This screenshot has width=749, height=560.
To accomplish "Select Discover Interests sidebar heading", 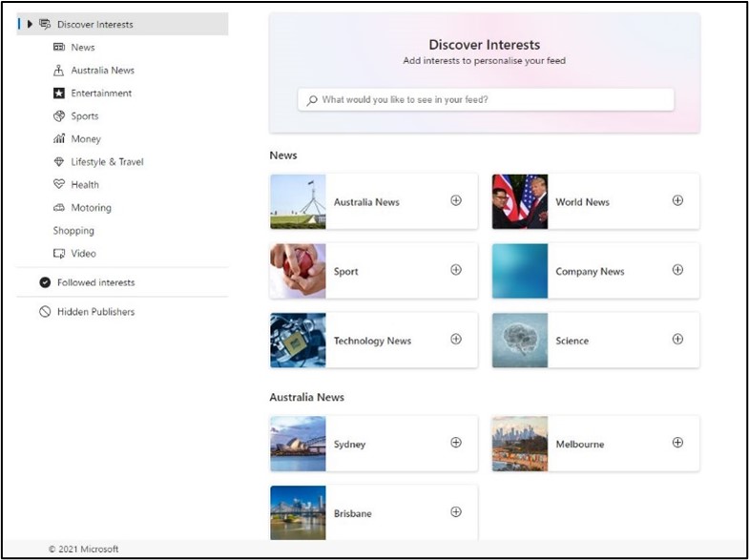I will point(95,25).
